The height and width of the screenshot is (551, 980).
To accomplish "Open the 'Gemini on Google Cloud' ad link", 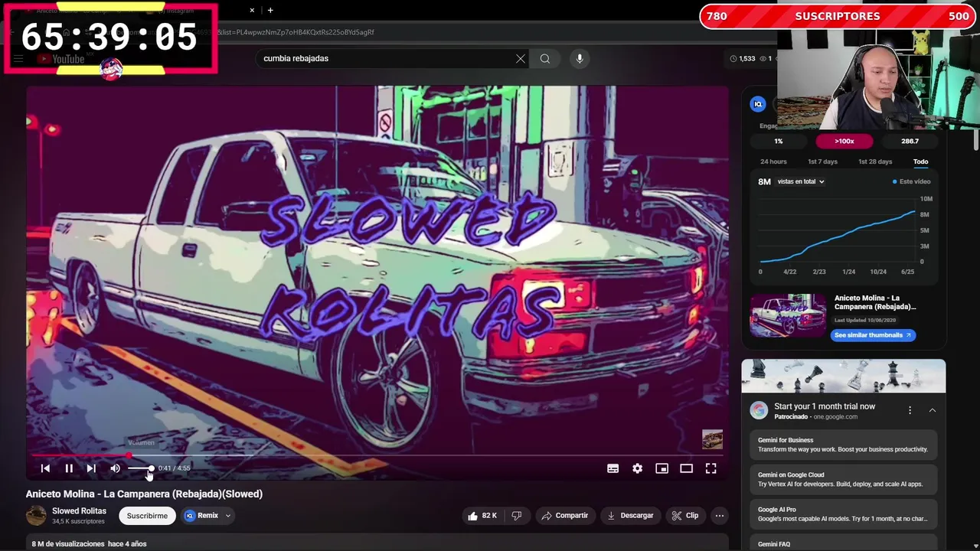I will (x=842, y=479).
